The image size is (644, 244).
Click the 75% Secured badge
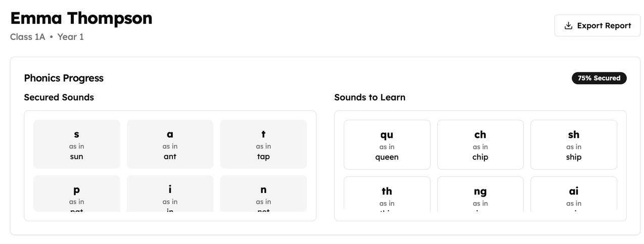coord(599,78)
